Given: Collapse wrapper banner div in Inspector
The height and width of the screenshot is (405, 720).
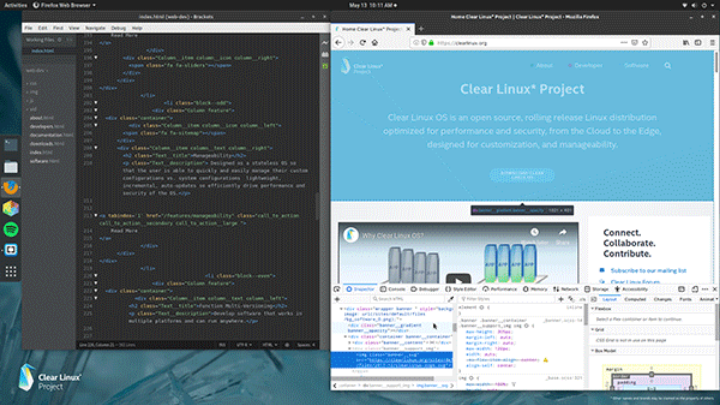Looking at the screenshot, I should click(341, 309).
